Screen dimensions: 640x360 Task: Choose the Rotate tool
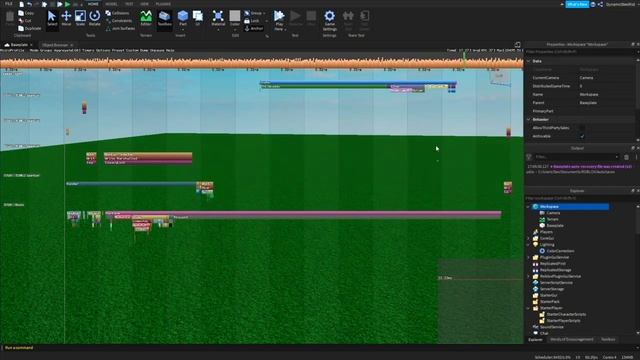coord(95,18)
